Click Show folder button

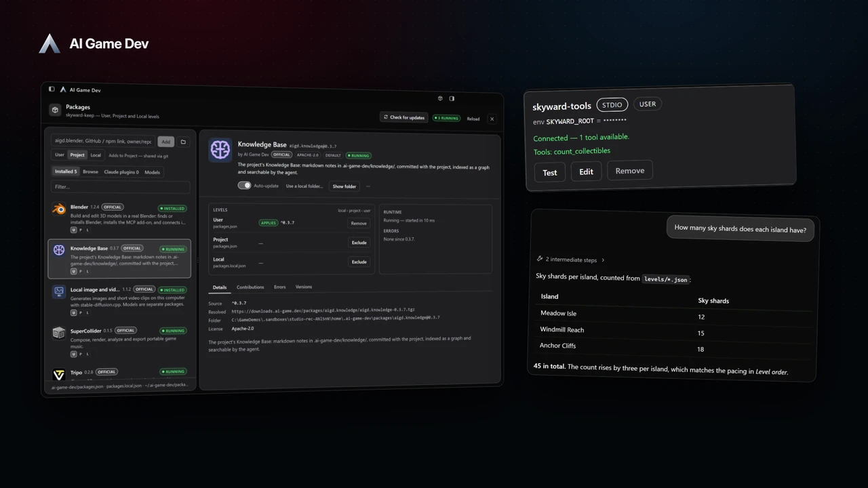pyautogui.click(x=344, y=186)
